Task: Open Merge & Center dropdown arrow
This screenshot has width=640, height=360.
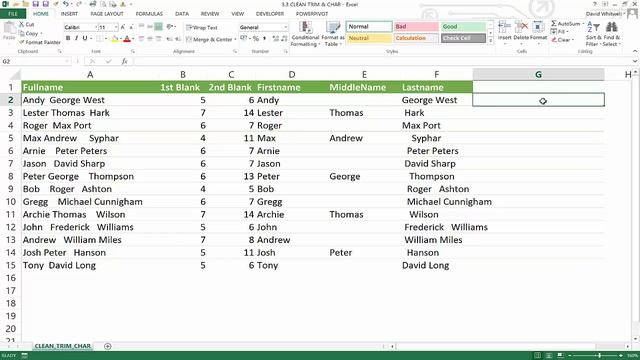Action: point(235,39)
